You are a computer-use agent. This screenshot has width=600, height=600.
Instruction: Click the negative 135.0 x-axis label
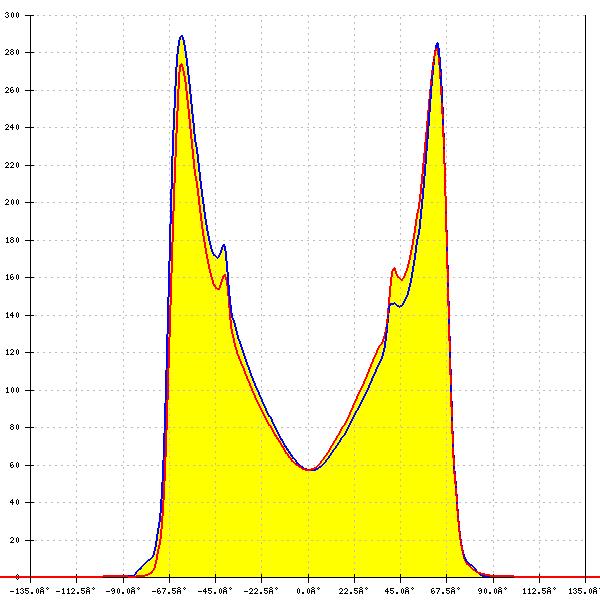tap(29, 591)
